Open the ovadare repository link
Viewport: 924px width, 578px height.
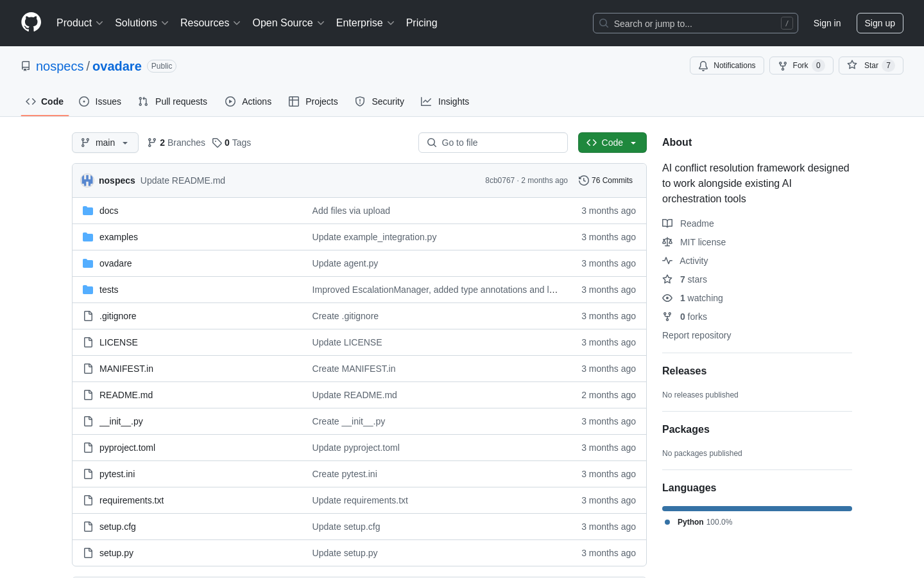pos(117,66)
